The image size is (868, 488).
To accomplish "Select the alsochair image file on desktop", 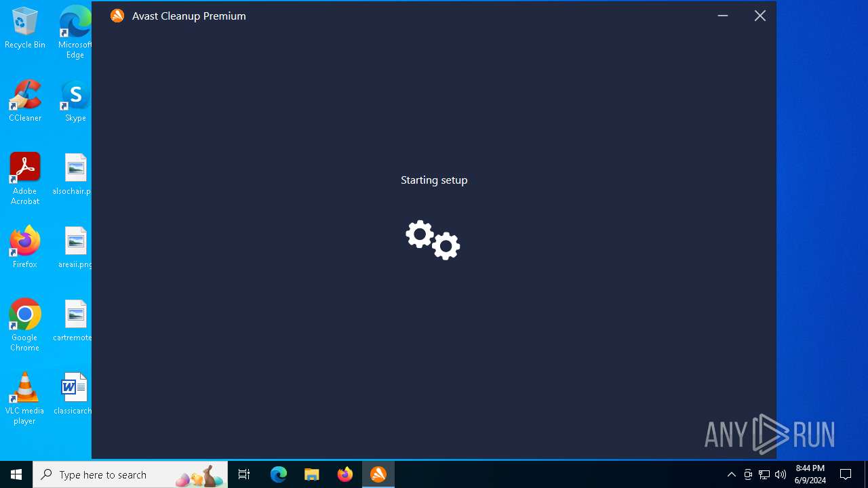I will (73, 174).
